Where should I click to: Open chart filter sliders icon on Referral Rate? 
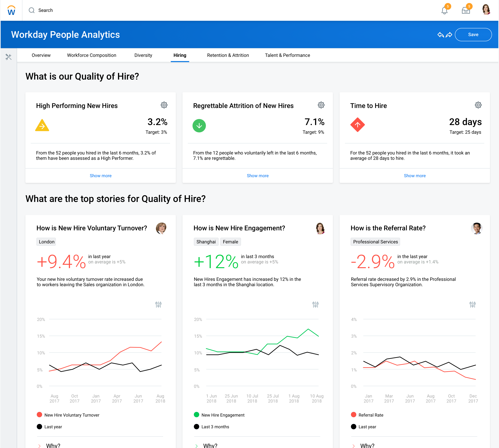(472, 305)
